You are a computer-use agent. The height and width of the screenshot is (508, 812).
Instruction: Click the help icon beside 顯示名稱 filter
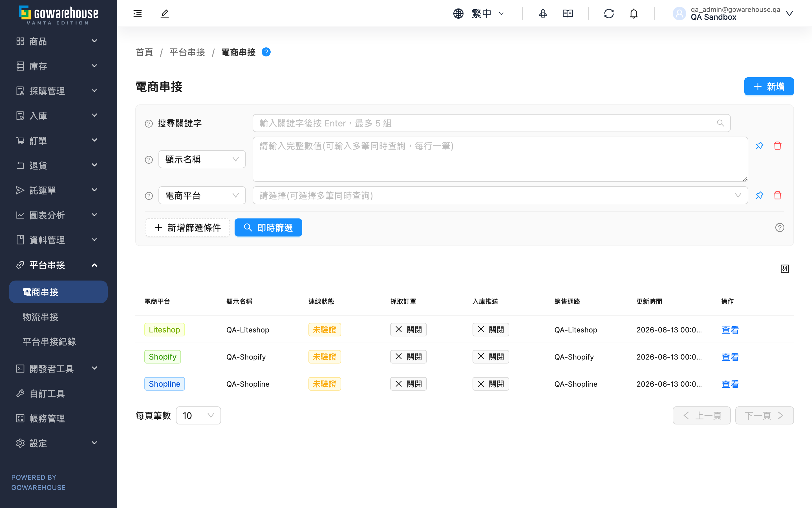[149, 159]
